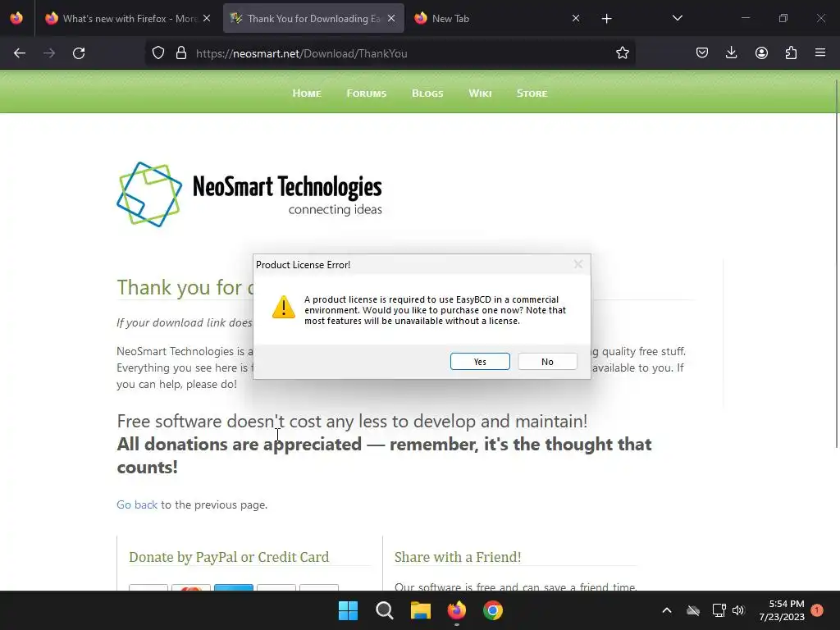Open Forums in site navigation
The image size is (840, 630).
367,94
